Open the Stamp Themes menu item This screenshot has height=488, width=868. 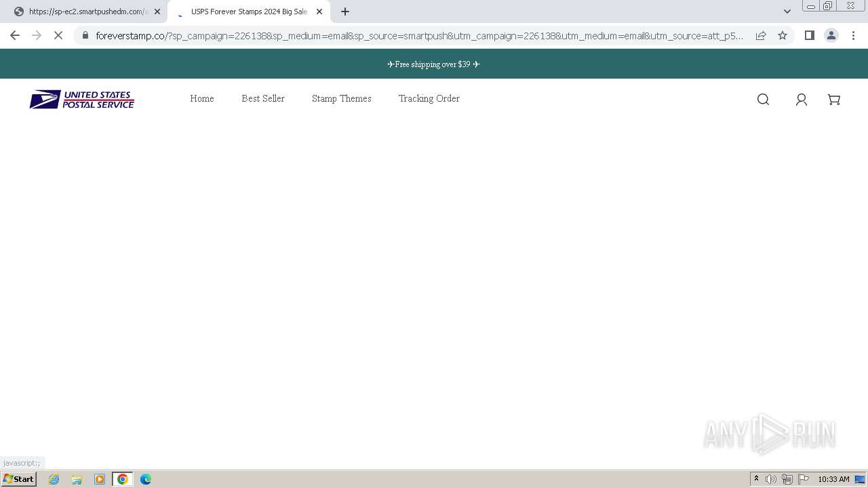pyautogui.click(x=342, y=98)
